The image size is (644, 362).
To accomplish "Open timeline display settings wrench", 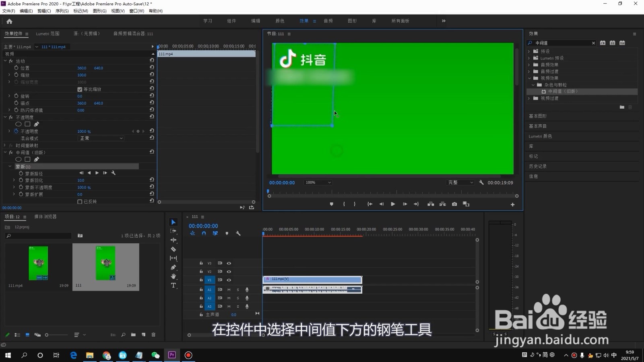I will pyautogui.click(x=238, y=233).
